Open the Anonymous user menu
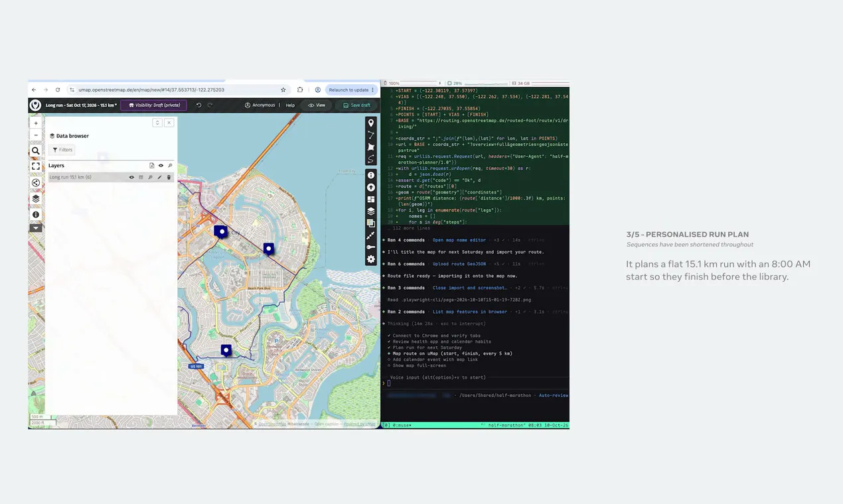The height and width of the screenshot is (504, 843). pos(260,105)
